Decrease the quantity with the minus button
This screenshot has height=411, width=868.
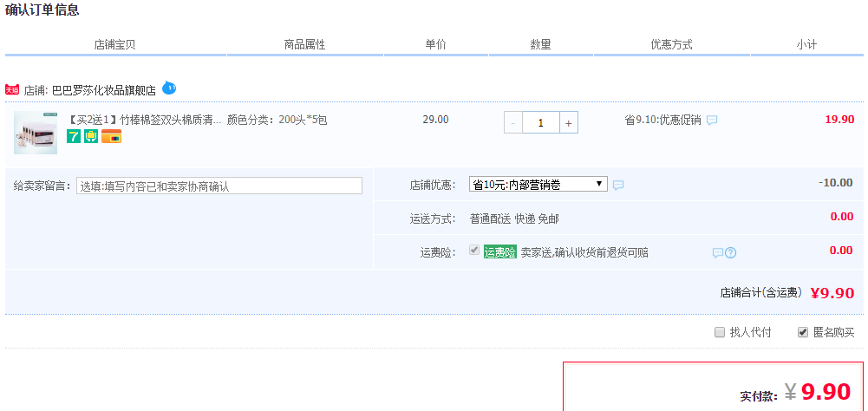coord(513,123)
